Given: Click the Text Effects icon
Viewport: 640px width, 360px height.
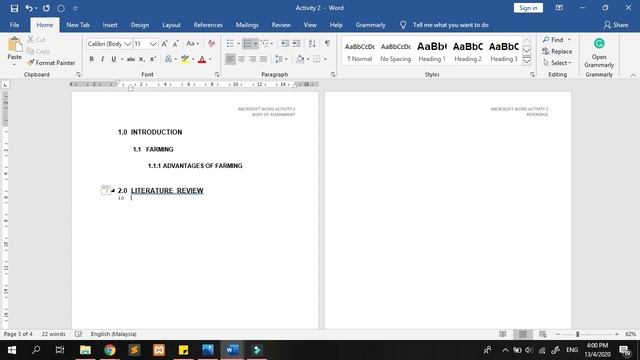Looking at the screenshot, I should 168,59.
